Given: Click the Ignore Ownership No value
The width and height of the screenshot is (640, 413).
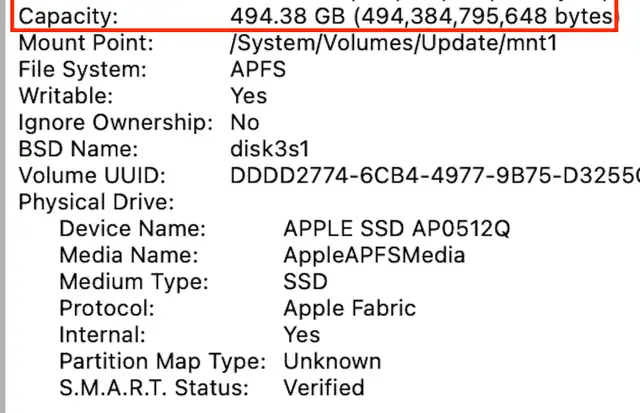Looking at the screenshot, I should (x=245, y=123).
